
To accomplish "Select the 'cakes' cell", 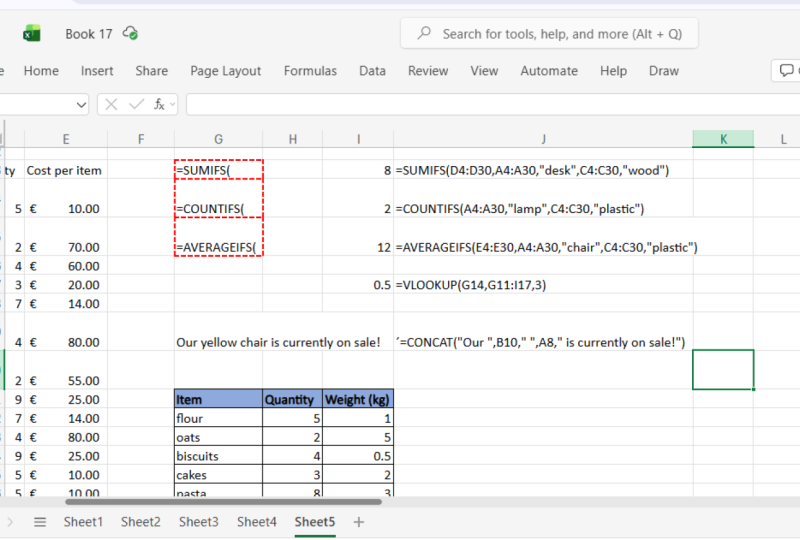I will tap(218, 475).
